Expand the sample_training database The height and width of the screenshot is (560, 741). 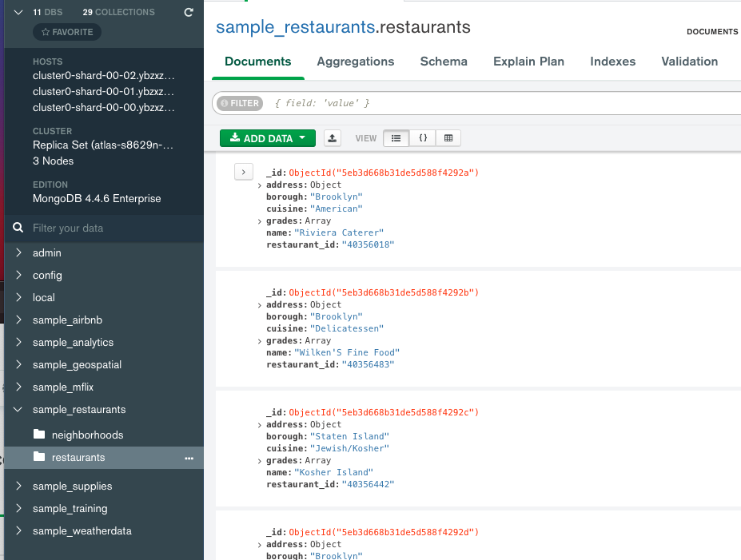tap(18, 508)
